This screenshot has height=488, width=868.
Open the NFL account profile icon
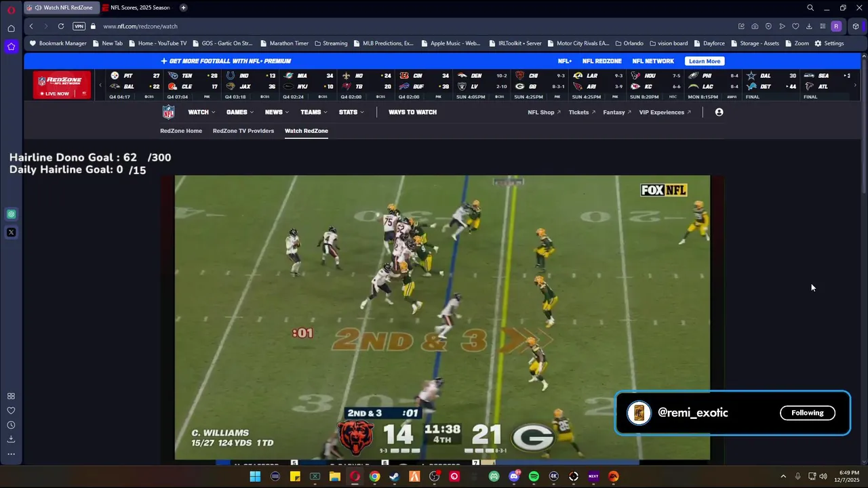pyautogui.click(x=719, y=113)
